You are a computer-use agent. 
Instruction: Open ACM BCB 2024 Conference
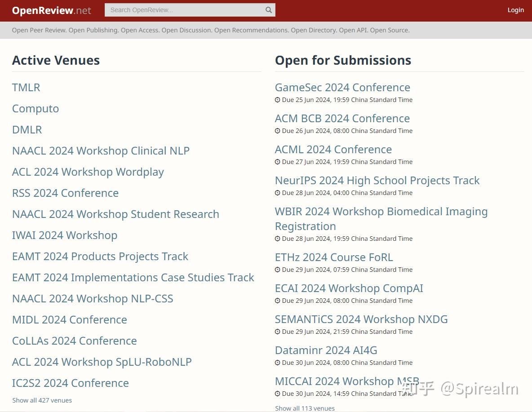pos(342,118)
